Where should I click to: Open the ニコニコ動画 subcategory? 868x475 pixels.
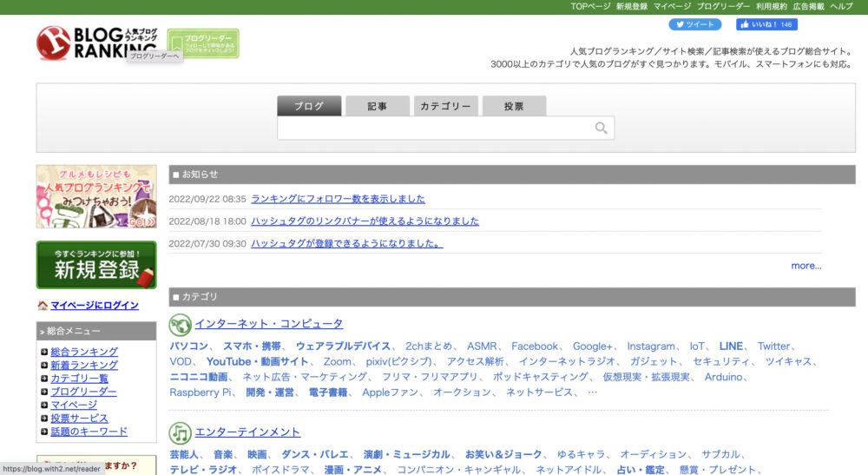tap(199, 377)
